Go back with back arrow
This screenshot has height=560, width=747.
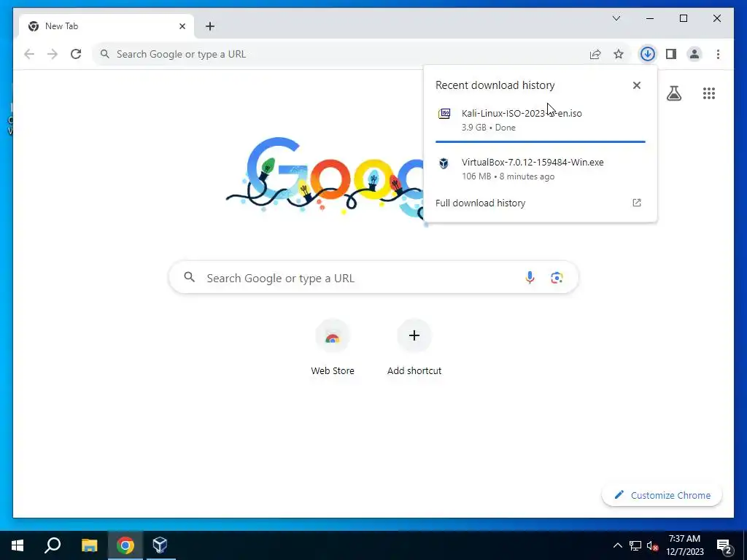(x=29, y=54)
